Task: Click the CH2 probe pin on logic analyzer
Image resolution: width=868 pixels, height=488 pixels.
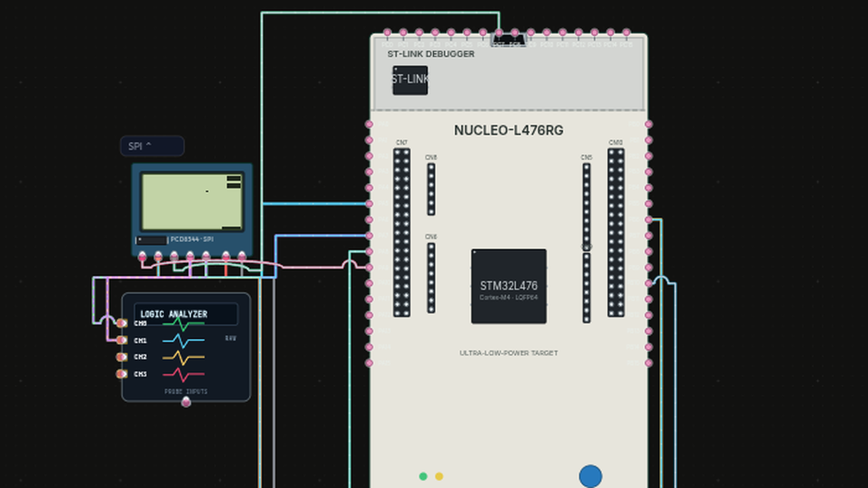Action: click(121, 357)
